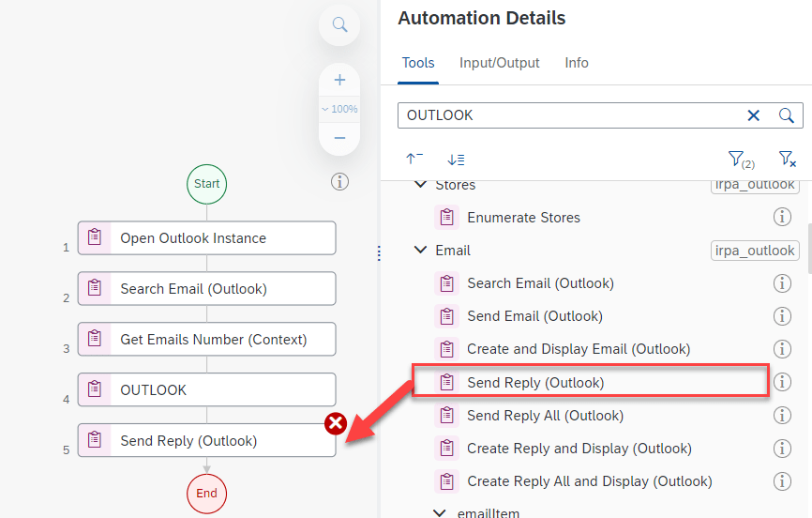Screen dimensions: 812x518
Task: Remove all filters with clear-filter icon
Action: [787, 160]
